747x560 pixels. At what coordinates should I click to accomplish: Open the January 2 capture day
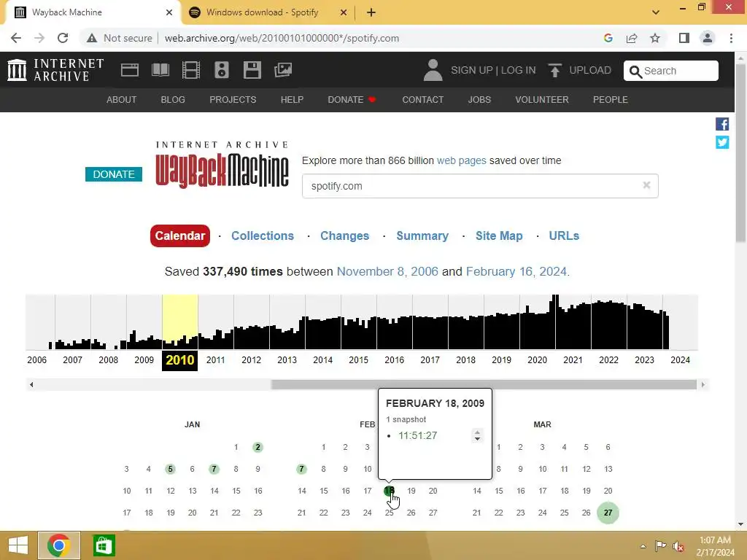(x=258, y=447)
